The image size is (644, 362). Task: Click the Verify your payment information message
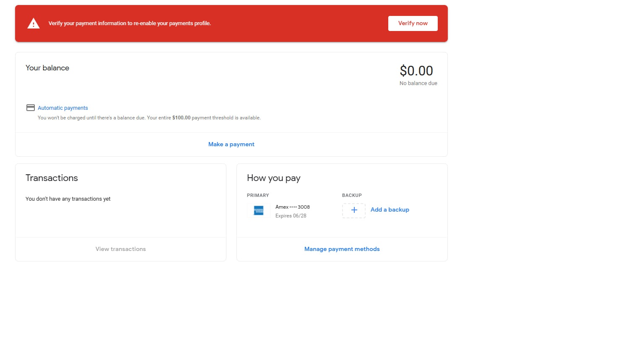130,23
